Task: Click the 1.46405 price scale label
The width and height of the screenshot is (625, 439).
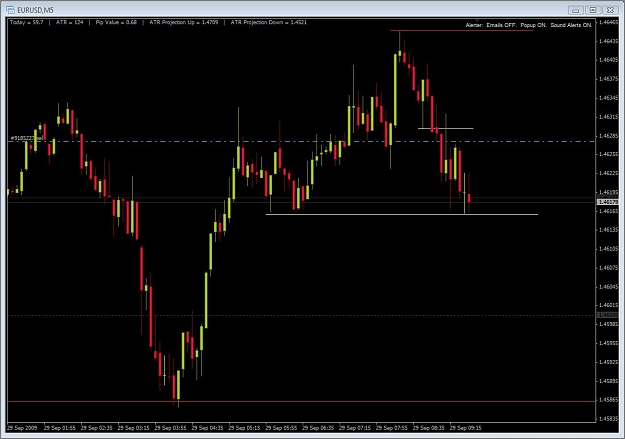Action: 608,60
